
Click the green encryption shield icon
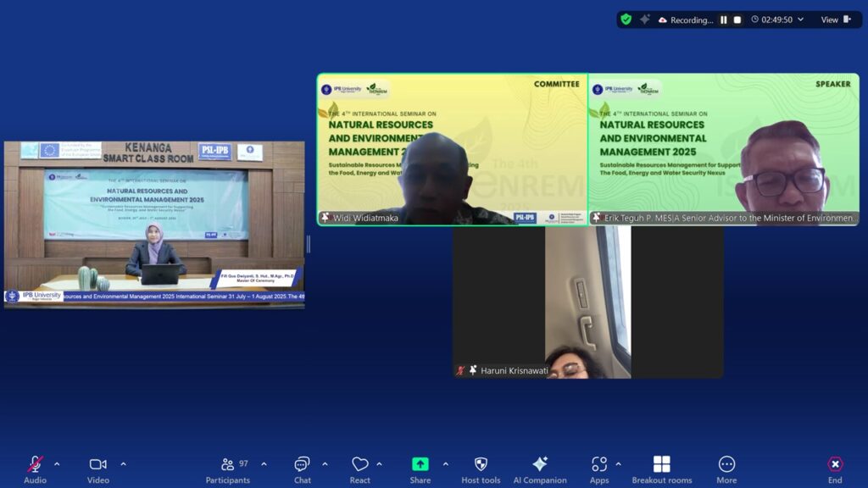coord(626,19)
